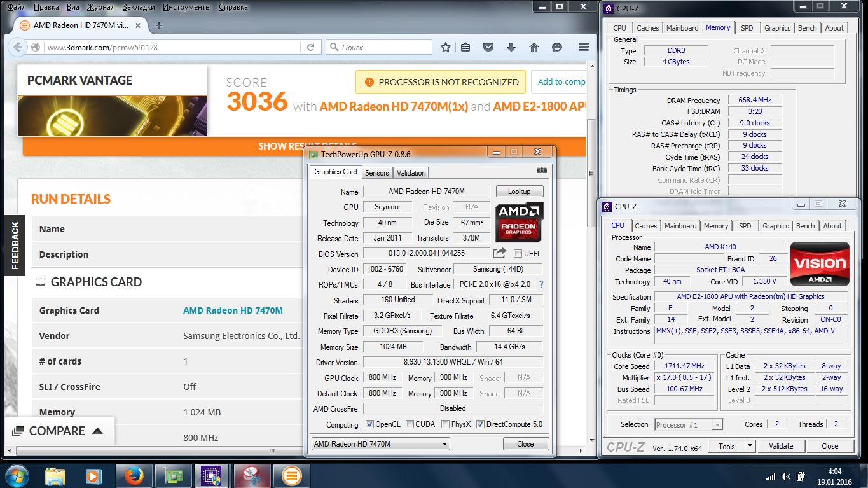Toggle the OpenCL checkbox

370,424
